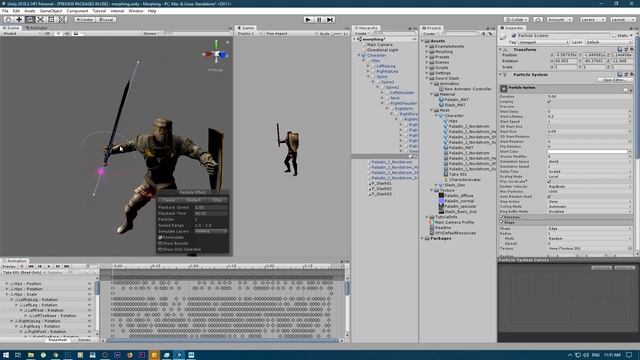Select the Rect Transform tool
The width and height of the screenshot is (640, 360).
(51, 19)
